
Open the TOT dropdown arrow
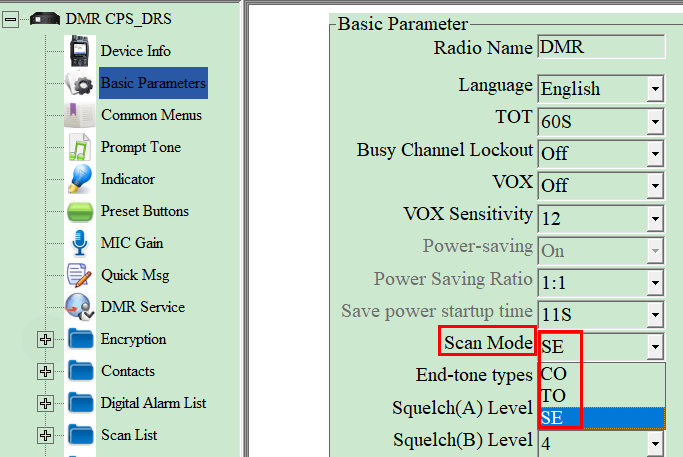tap(655, 121)
